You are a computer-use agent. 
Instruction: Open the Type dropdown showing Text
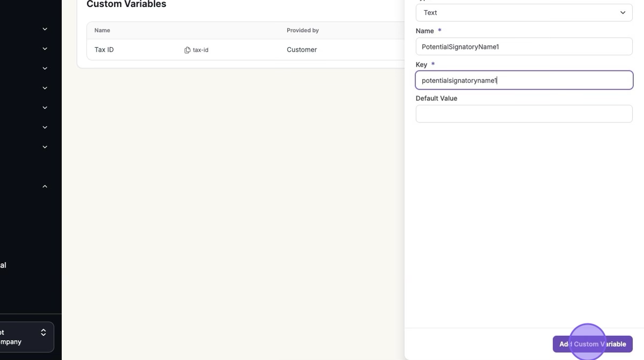(523, 13)
